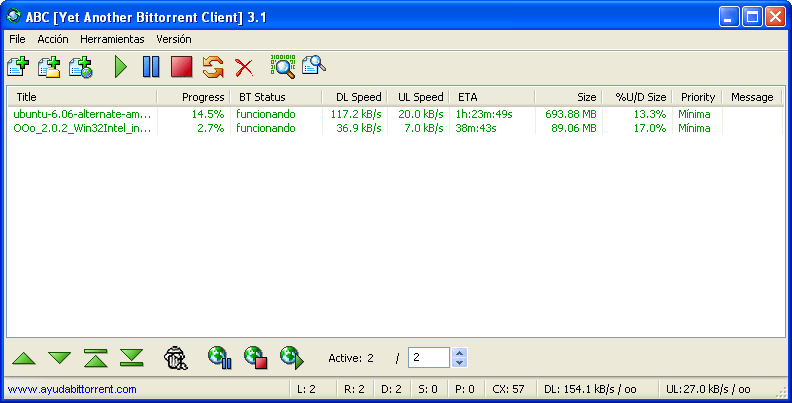
Task: Click status bar R: 2 entry
Action: pos(354,389)
